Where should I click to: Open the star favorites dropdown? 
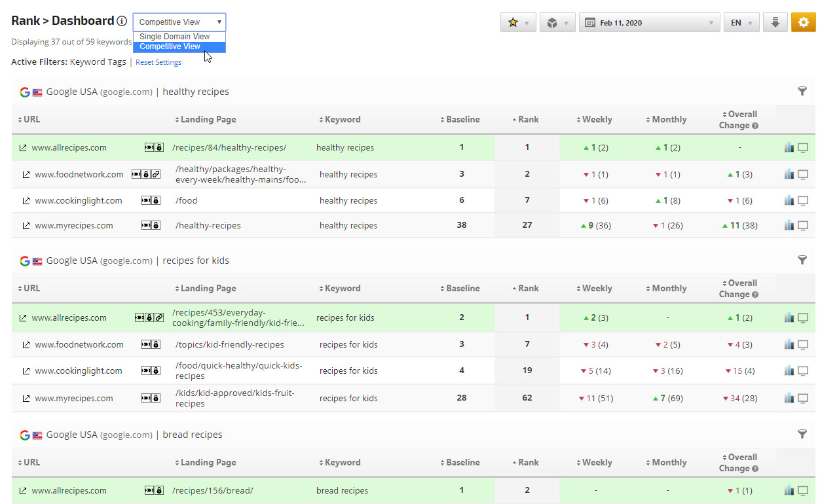[517, 22]
